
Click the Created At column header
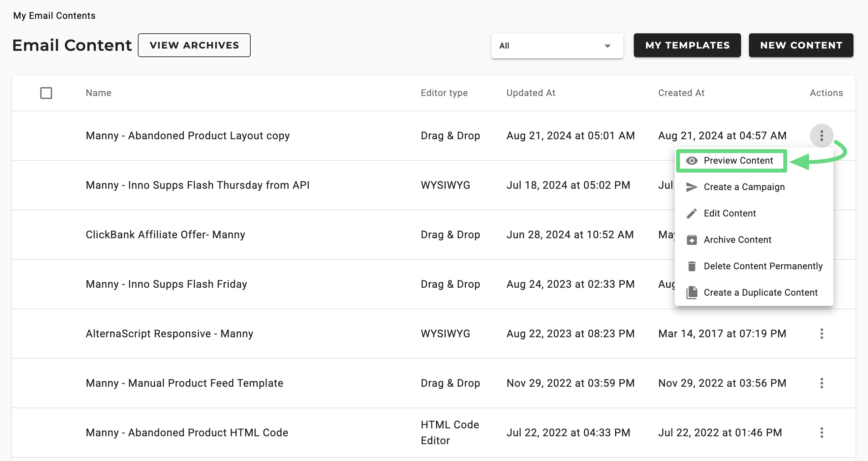681,93
